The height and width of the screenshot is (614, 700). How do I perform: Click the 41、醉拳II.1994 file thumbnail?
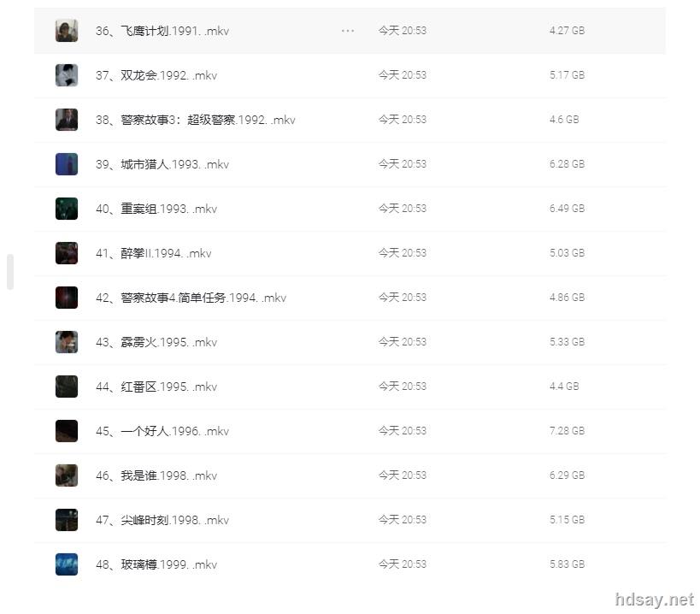pos(67,253)
